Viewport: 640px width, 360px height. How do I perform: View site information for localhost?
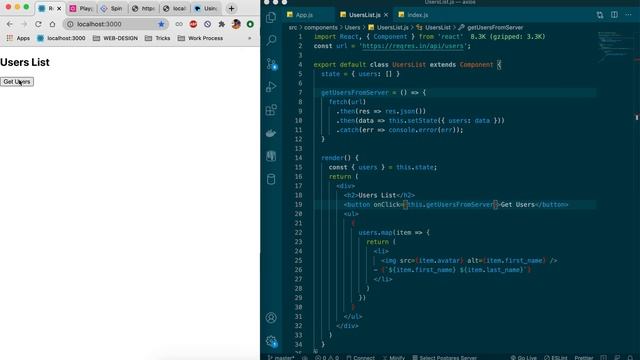70,24
